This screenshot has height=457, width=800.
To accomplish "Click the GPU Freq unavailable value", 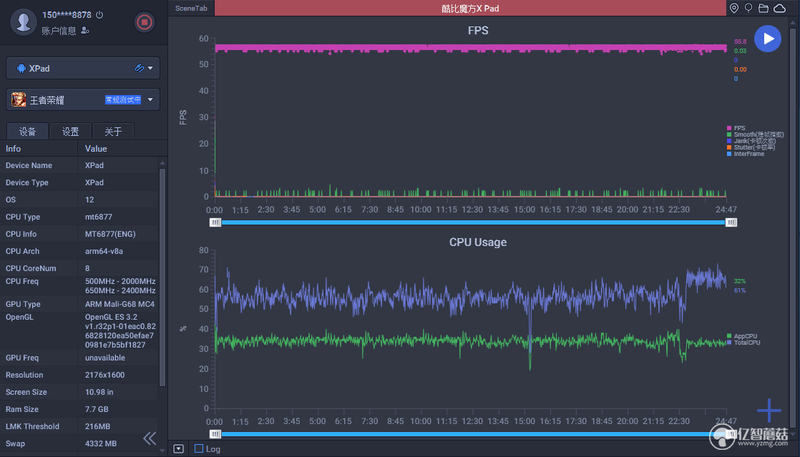I will pos(105,358).
